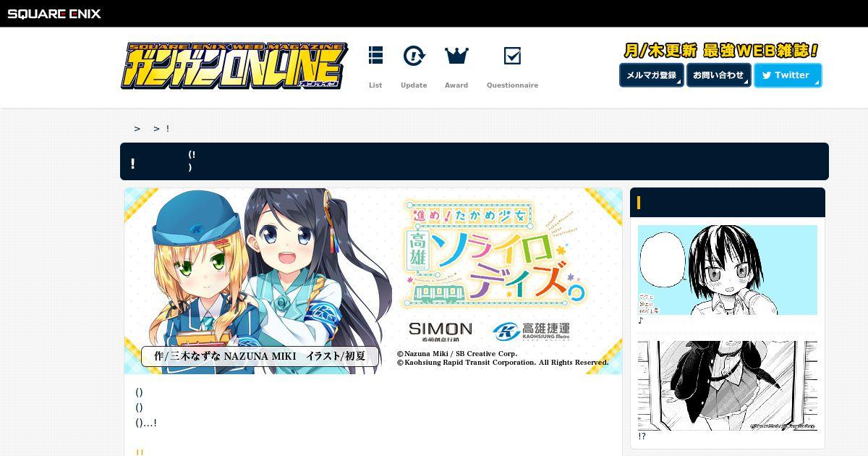The image size is (868, 456).
Task: Click the Nazuna Miki / SB Creative Corp. copyright
Action: (456, 354)
